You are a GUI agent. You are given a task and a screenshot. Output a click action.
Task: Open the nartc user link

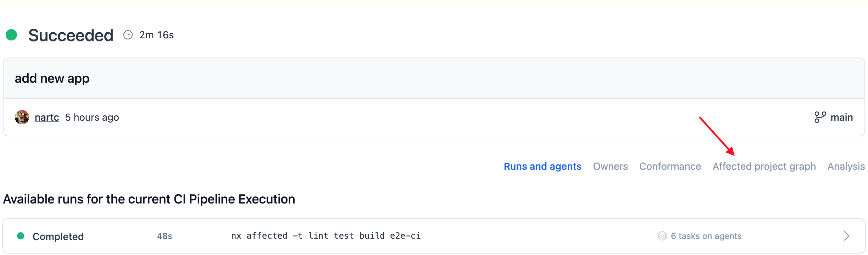[x=47, y=117]
